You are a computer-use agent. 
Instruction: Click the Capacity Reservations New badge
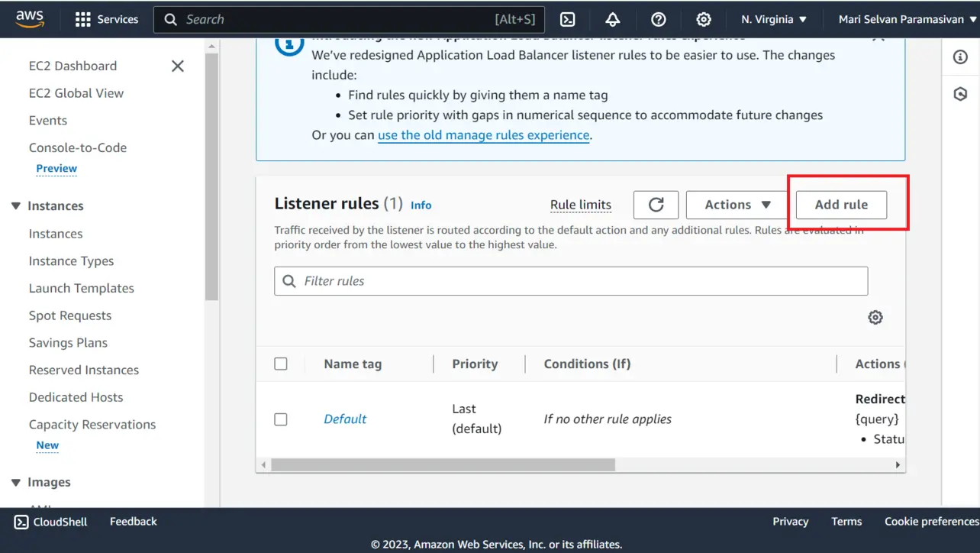(47, 445)
